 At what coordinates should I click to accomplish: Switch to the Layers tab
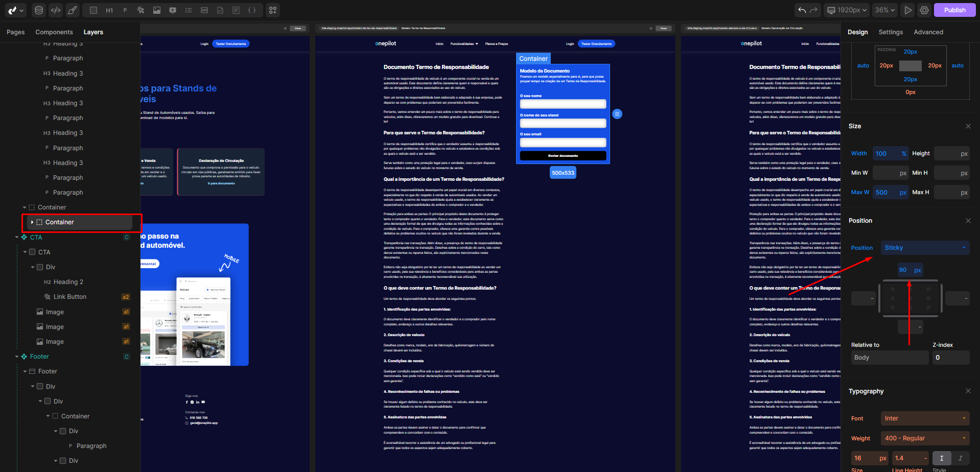click(94, 32)
